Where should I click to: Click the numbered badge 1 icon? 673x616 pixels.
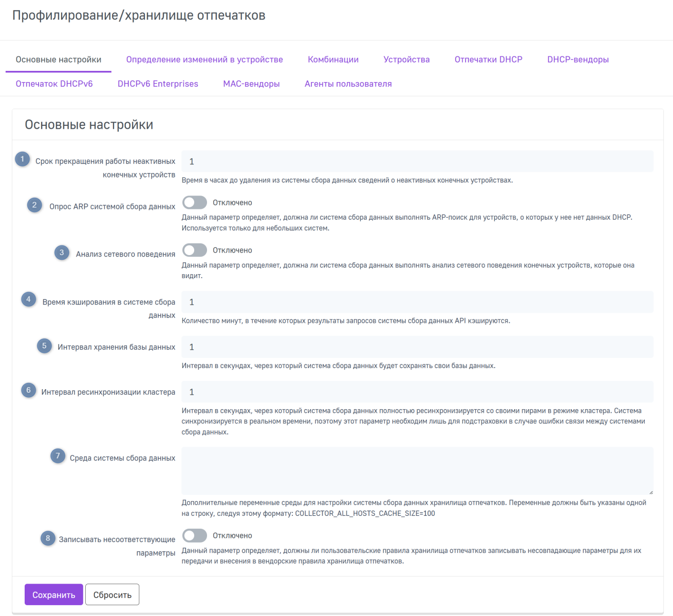point(22,159)
